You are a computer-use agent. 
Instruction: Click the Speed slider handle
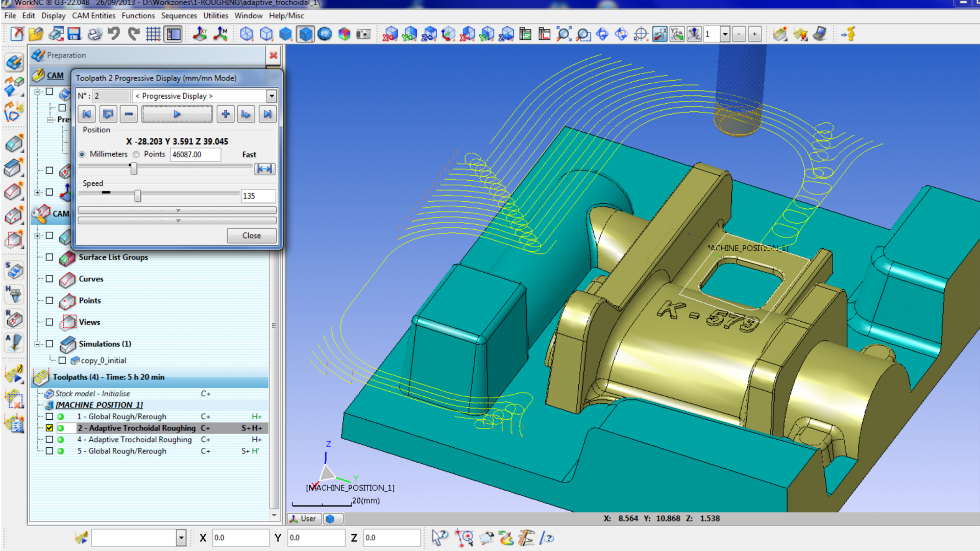(137, 196)
